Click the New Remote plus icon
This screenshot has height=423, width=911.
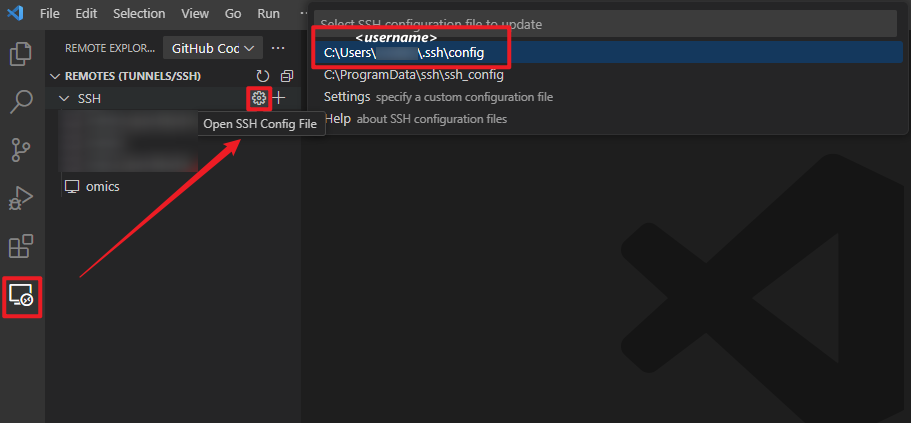(x=280, y=98)
